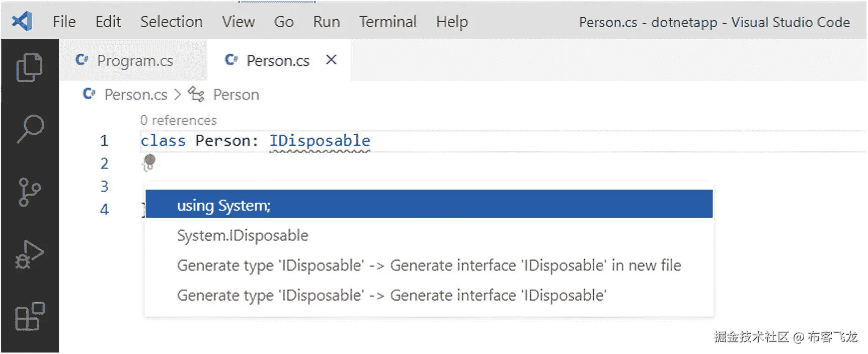Click the IDisposable identifier in the code
This screenshot has height=354, width=868.
point(320,140)
